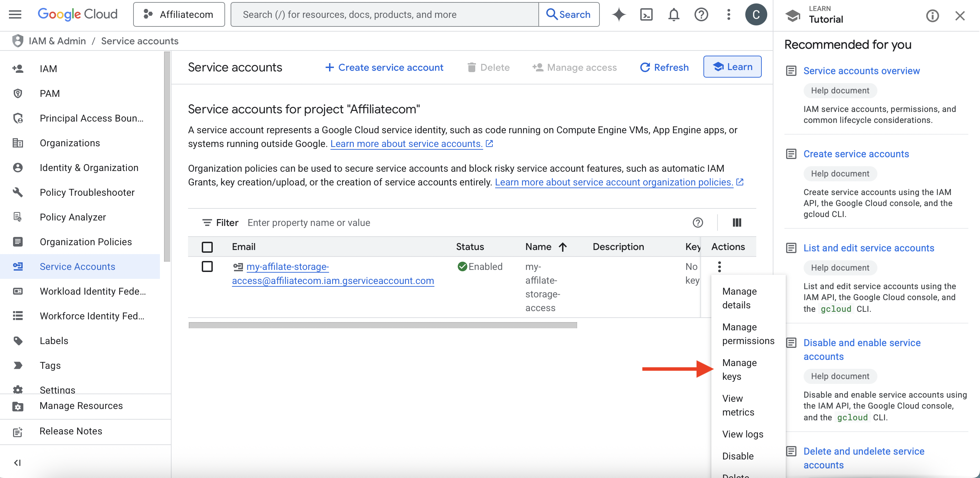Viewport: 980px width, 478px height.
Task: Open Organization Policies
Action: click(x=80, y=242)
